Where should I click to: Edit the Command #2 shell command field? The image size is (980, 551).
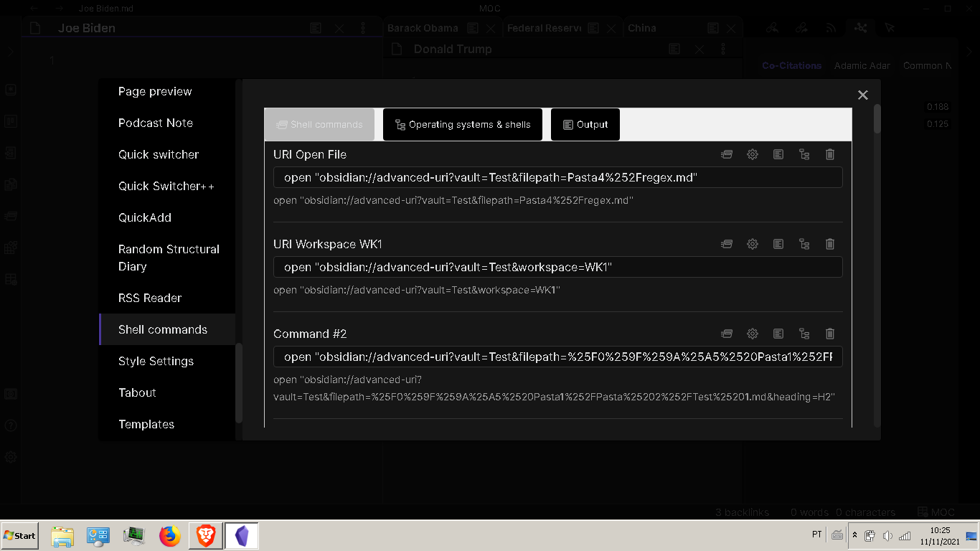[x=558, y=357]
